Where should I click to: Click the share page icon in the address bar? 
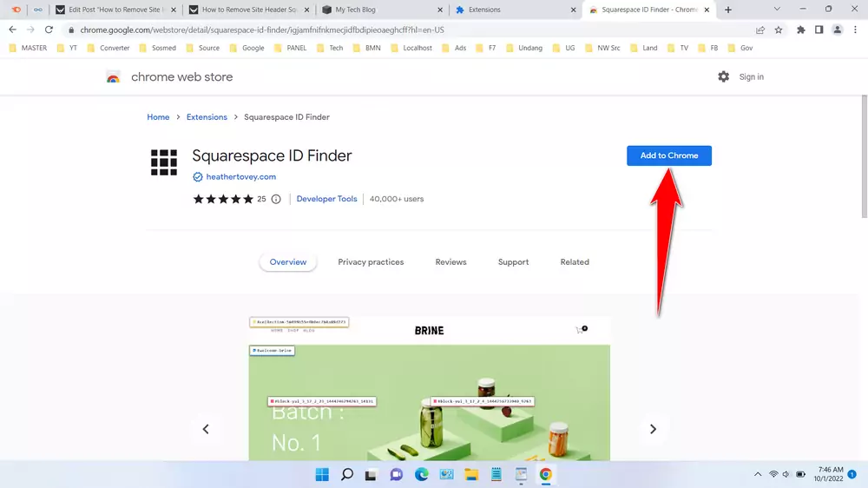(x=760, y=30)
